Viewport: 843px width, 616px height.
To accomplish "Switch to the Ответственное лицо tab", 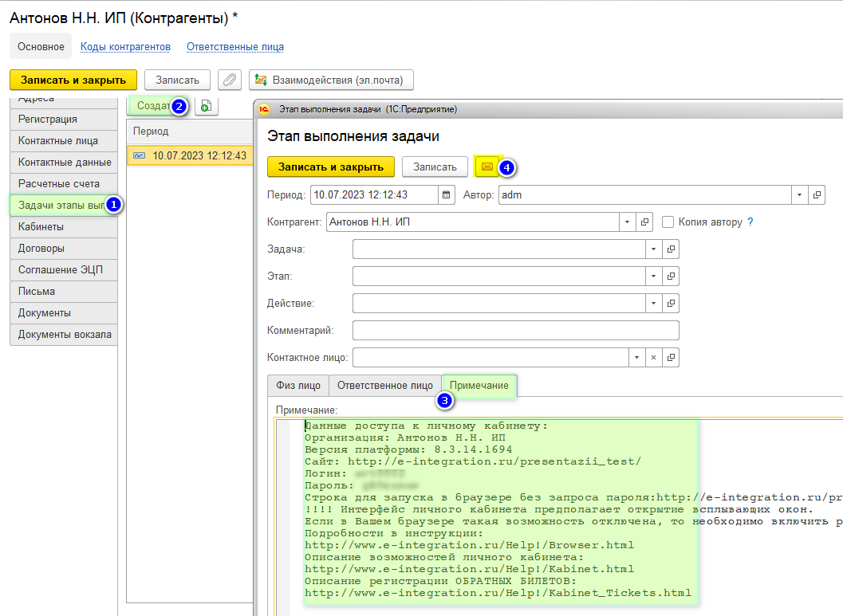I will pyautogui.click(x=385, y=386).
